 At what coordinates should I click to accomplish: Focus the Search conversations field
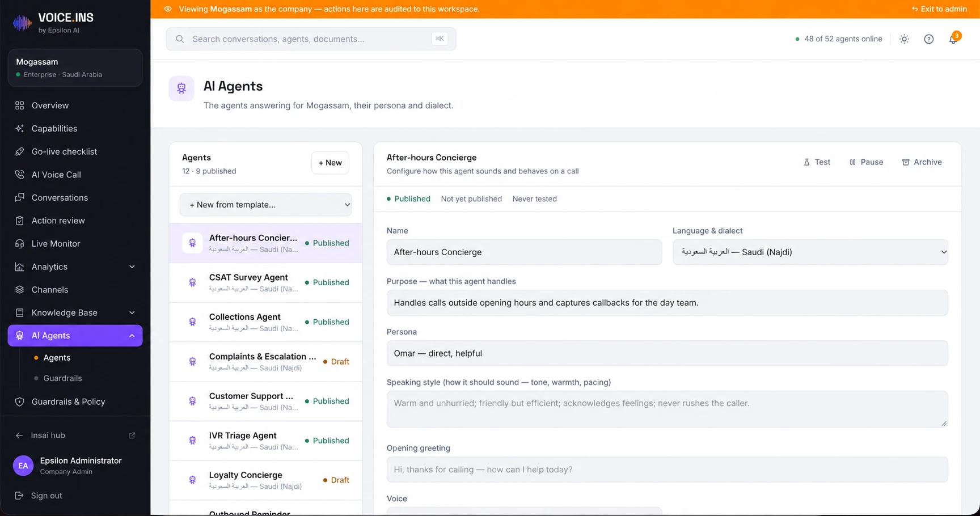[x=311, y=39]
